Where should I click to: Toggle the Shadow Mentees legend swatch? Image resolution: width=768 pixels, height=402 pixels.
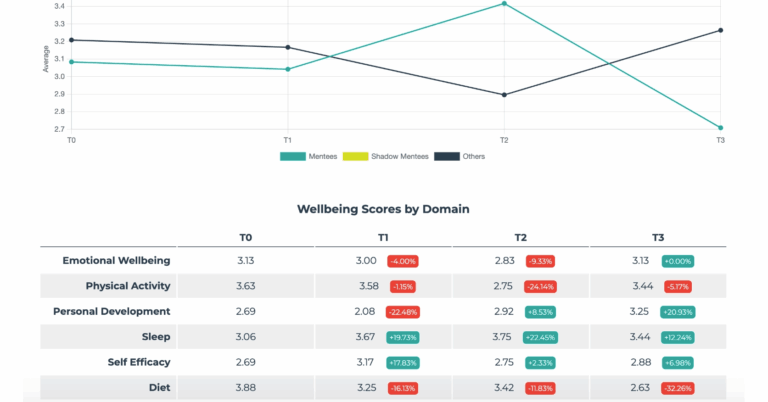pyautogui.click(x=356, y=156)
